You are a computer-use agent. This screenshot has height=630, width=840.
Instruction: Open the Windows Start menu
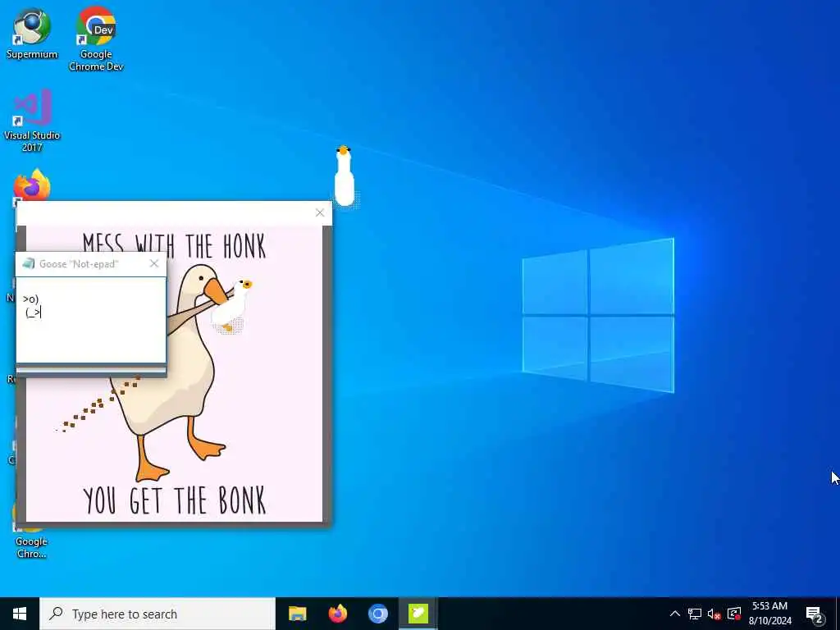(x=20, y=614)
